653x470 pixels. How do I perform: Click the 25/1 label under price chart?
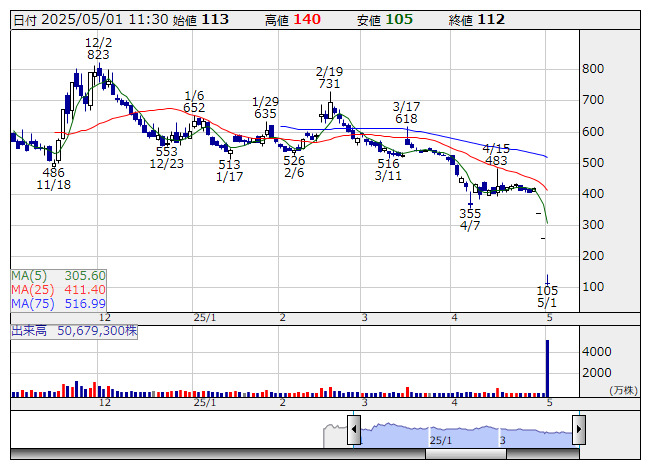tap(205, 318)
